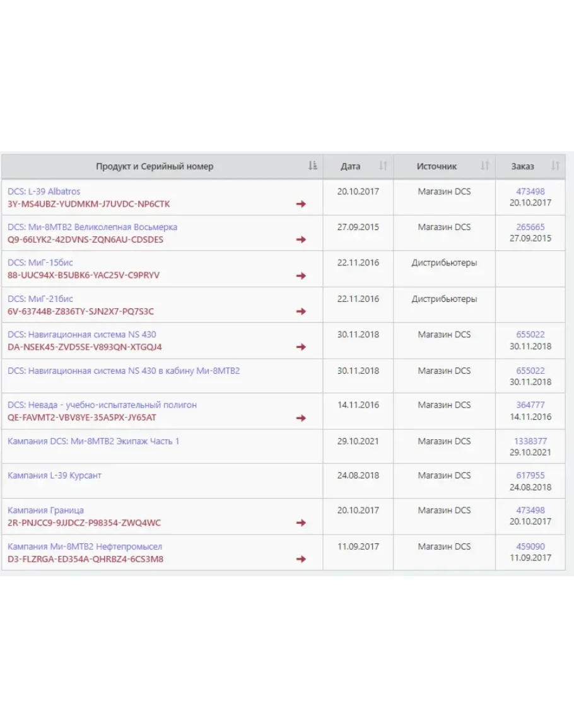Click red arrow in МиГ-15бис row
This screenshot has height=728, width=574.
tap(301, 275)
